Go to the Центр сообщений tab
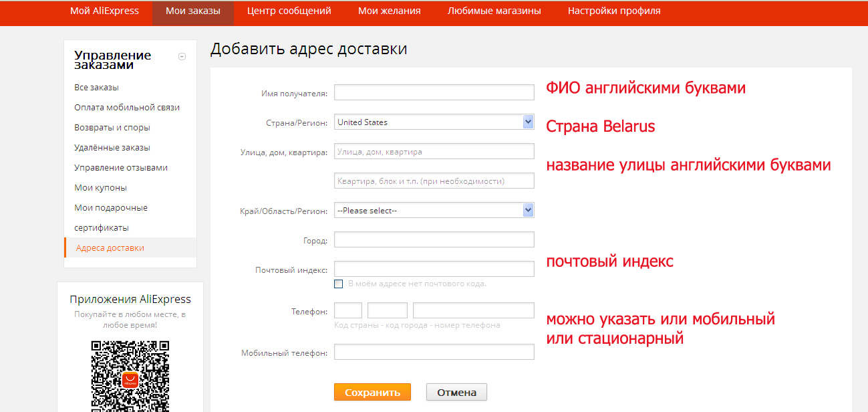Viewport: 868px width, 412px height. (x=289, y=11)
